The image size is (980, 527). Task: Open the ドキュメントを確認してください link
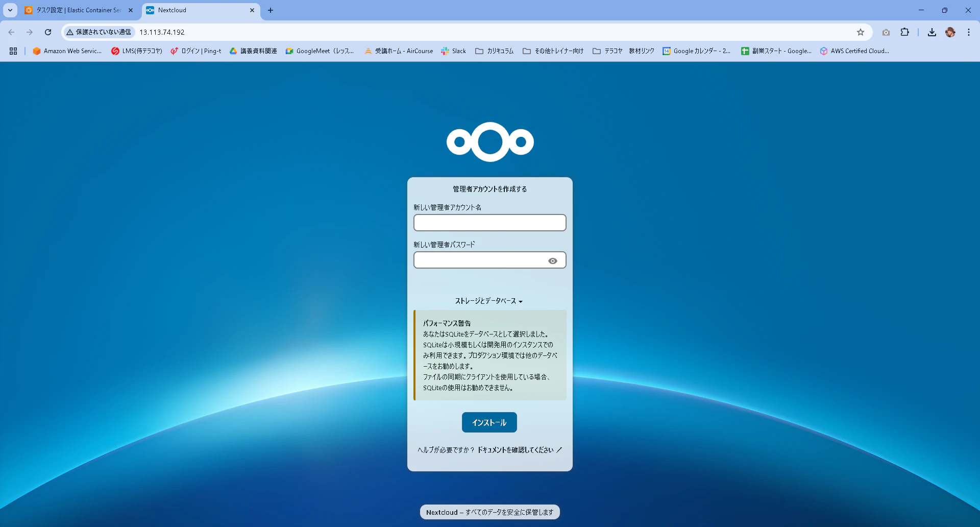(520, 450)
